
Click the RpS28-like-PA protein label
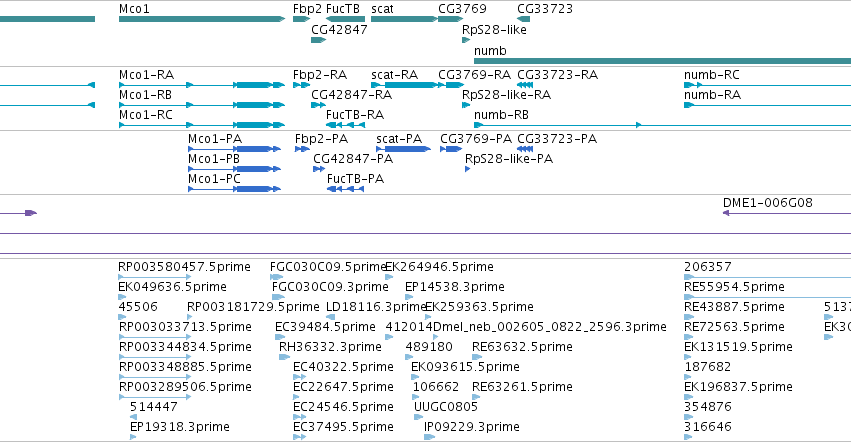(x=509, y=159)
